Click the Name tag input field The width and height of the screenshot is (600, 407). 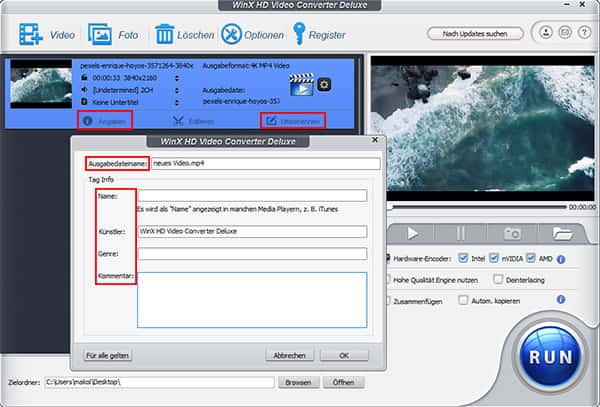coord(253,196)
